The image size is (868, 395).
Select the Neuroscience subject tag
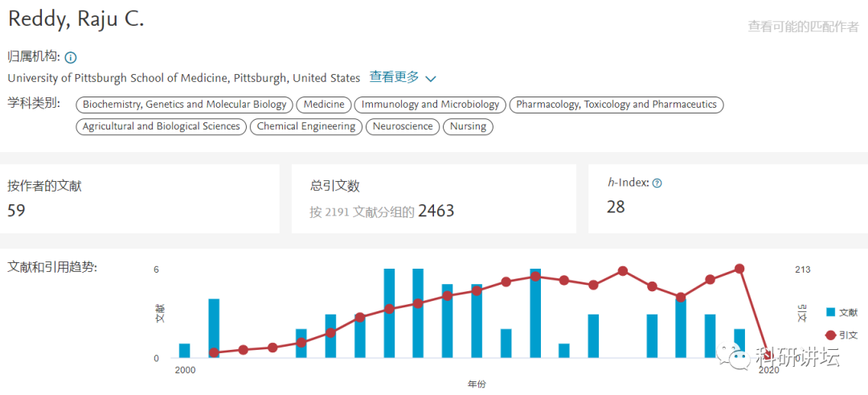point(403,126)
